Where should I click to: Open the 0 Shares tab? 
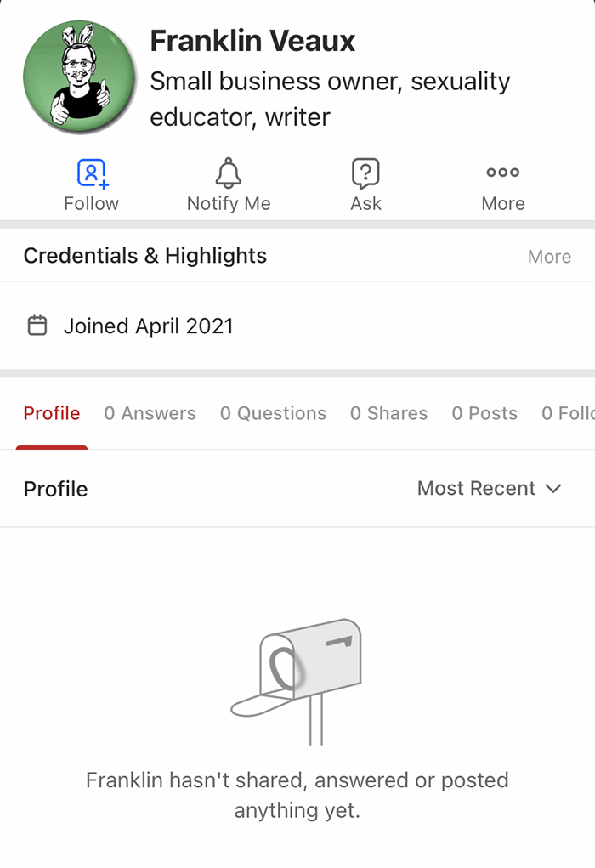point(388,413)
